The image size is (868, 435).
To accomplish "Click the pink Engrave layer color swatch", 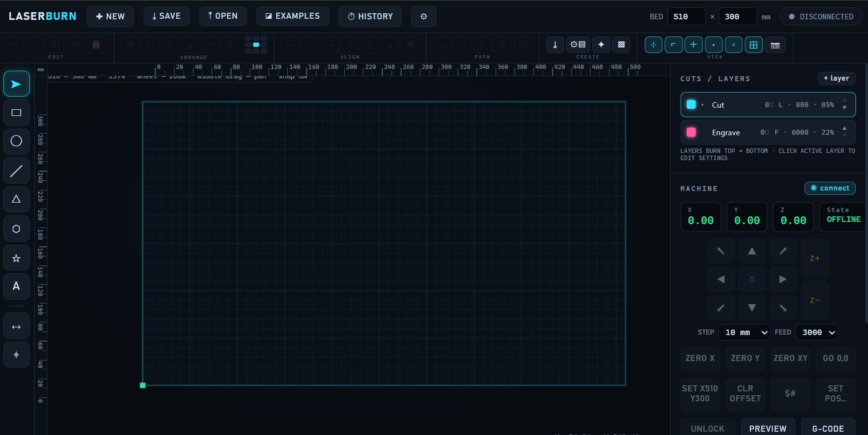I will pyautogui.click(x=691, y=132).
